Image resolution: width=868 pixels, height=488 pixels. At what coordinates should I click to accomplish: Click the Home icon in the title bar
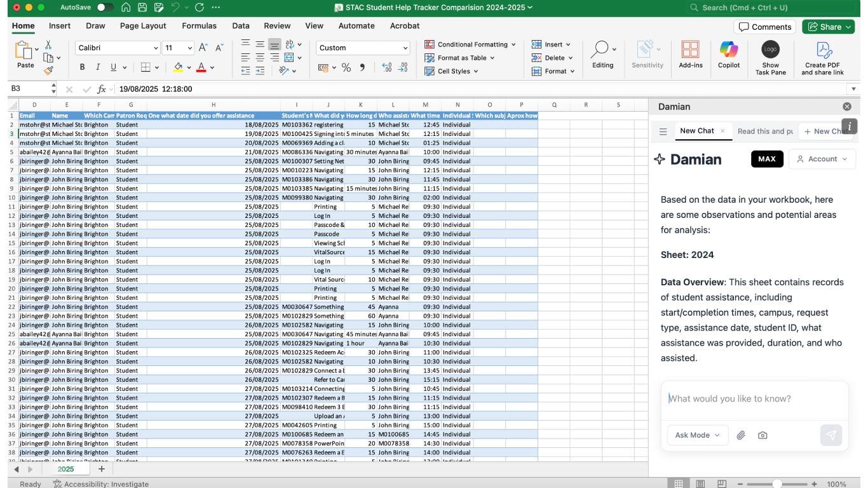126,8
